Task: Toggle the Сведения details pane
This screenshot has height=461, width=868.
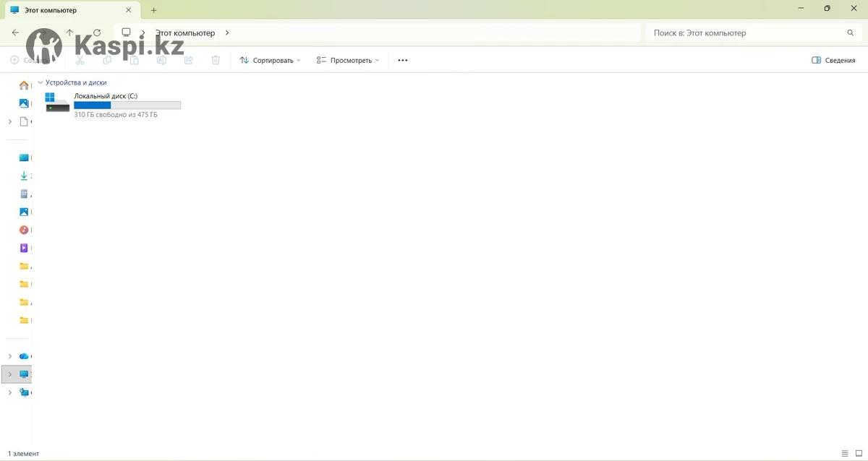Action: pos(833,61)
